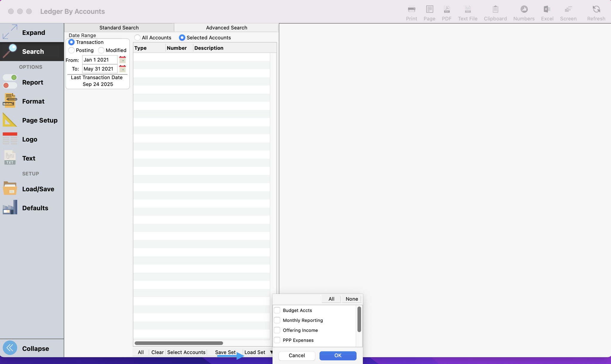
Task: Click the Excel export icon
Action: pyautogui.click(x=547, y=10)
